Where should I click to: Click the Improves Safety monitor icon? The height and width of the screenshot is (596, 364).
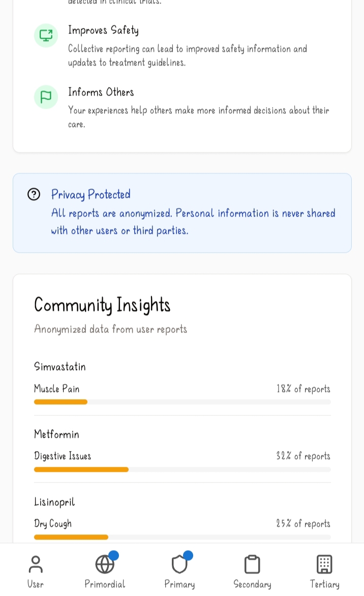(46, 36)
